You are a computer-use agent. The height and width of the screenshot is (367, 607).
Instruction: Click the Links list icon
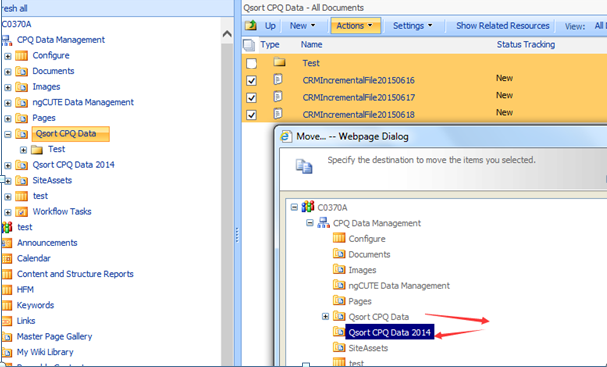(7, 321)
